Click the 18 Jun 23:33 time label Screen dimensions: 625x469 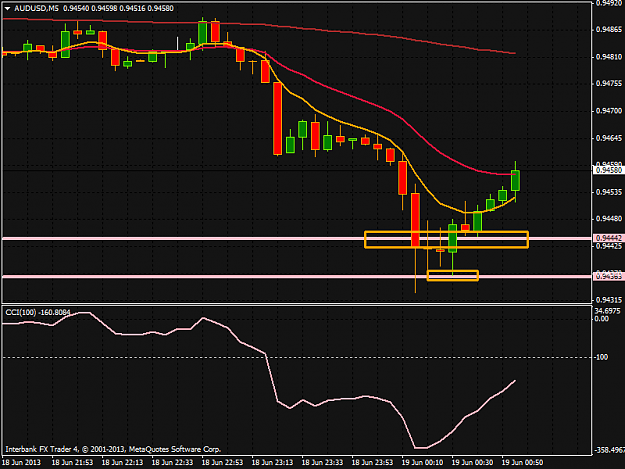pos(322,462)
